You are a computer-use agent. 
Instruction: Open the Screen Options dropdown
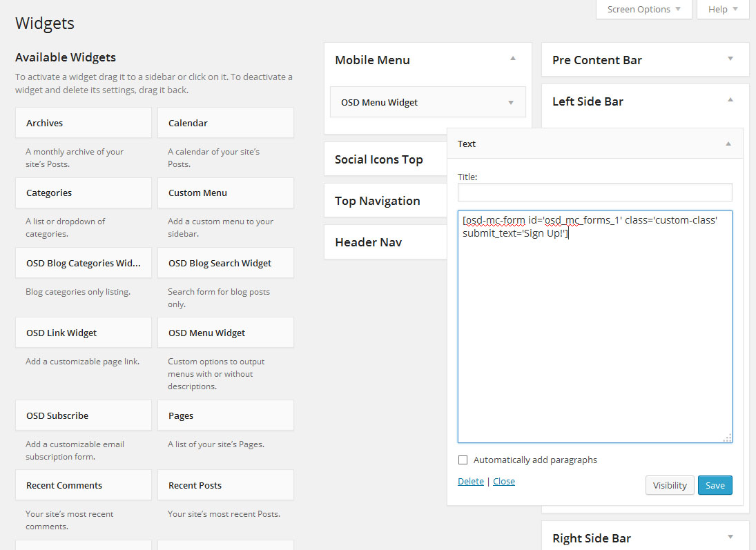tap(643, 9)
